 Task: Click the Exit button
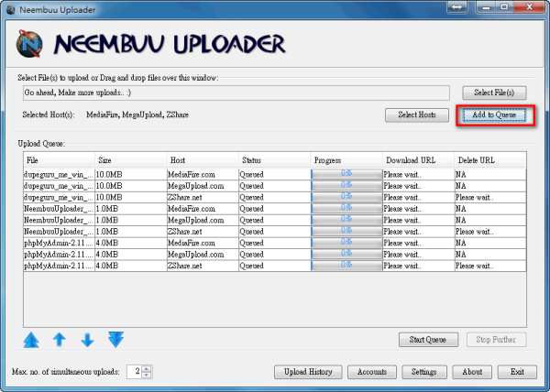(x=517, y=372)
